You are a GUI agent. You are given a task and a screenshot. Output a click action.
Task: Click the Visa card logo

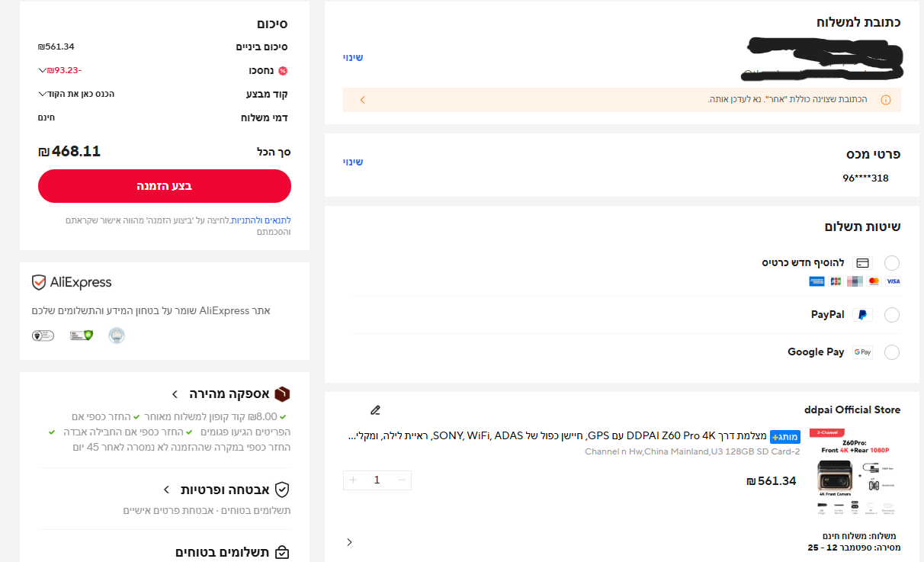pos(893,281)
